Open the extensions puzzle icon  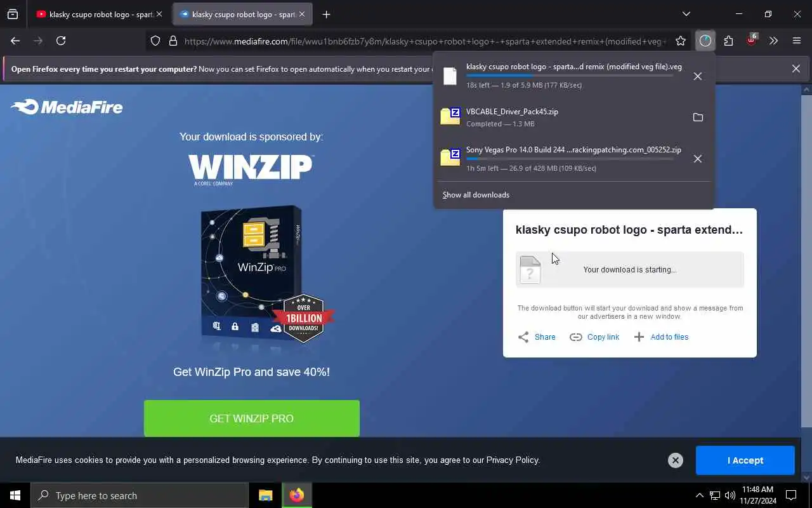tap(729, 41)
